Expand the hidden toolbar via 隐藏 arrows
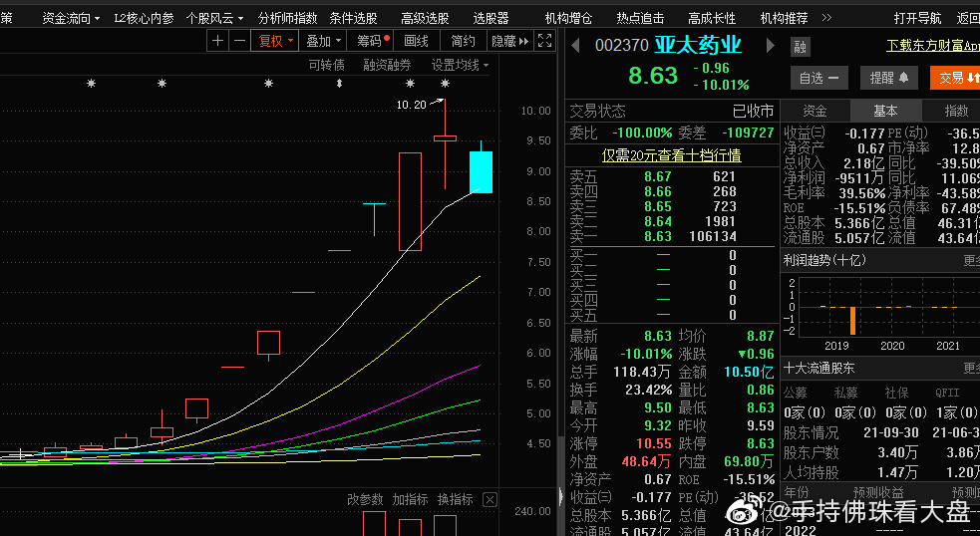The width and height of the screenshot is (980, 536). click(510, 41)
